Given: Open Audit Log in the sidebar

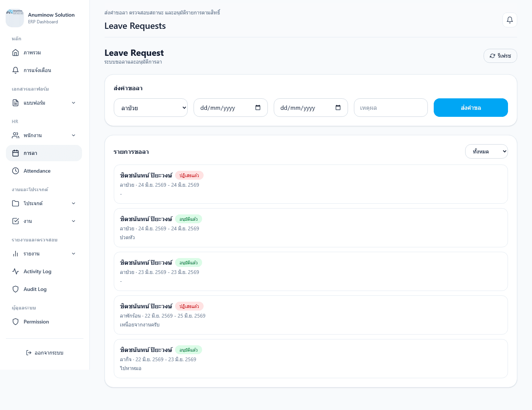Looking at the screenshot, I should point(44,289).
